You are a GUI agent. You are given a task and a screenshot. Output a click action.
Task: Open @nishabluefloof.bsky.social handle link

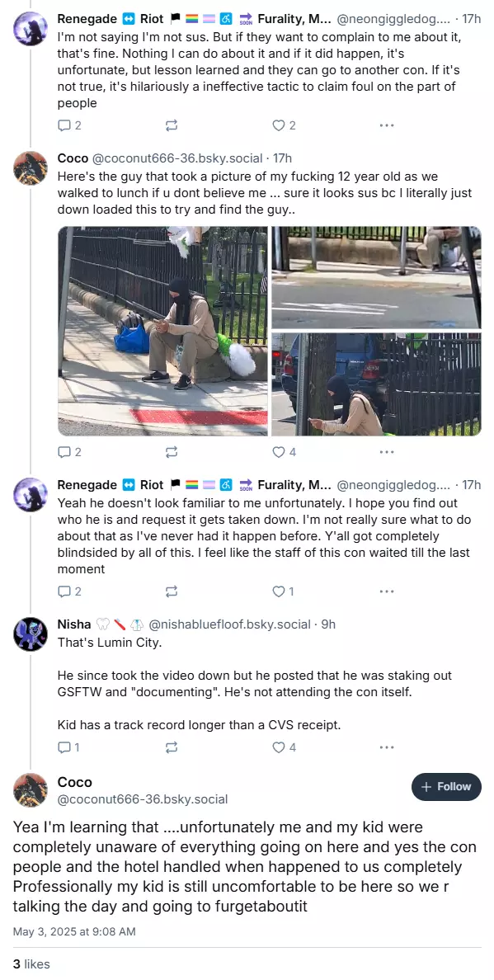pos(230,624)
